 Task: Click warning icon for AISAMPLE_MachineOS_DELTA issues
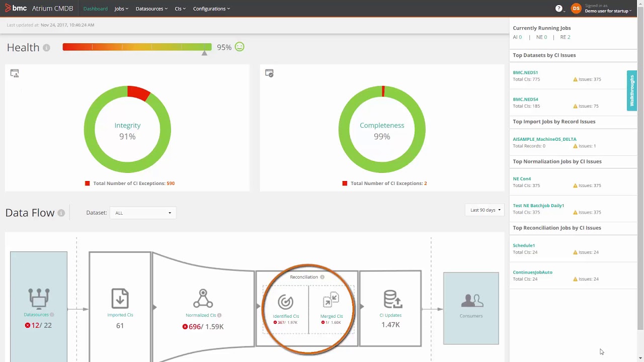pos(575,146)
